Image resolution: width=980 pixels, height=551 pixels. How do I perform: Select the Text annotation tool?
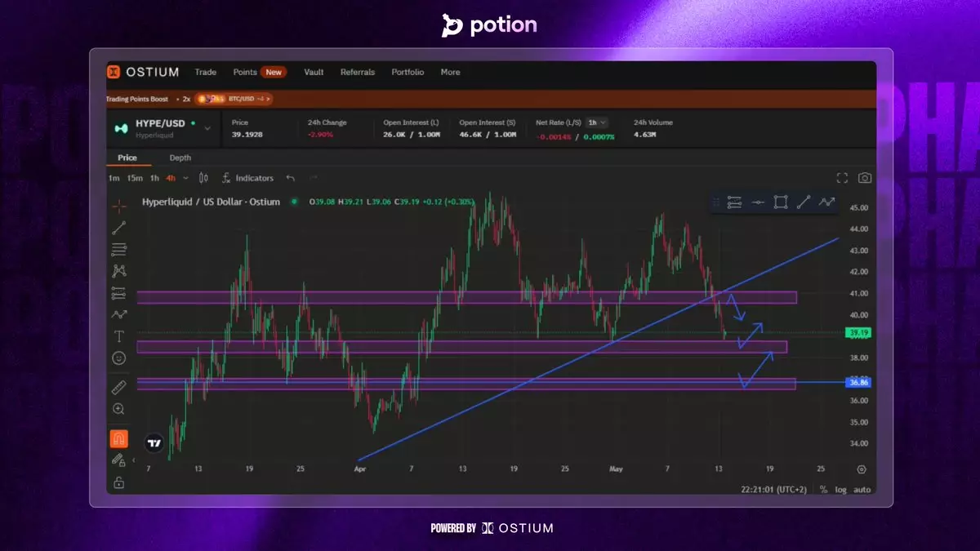click(x=119, y=336)
